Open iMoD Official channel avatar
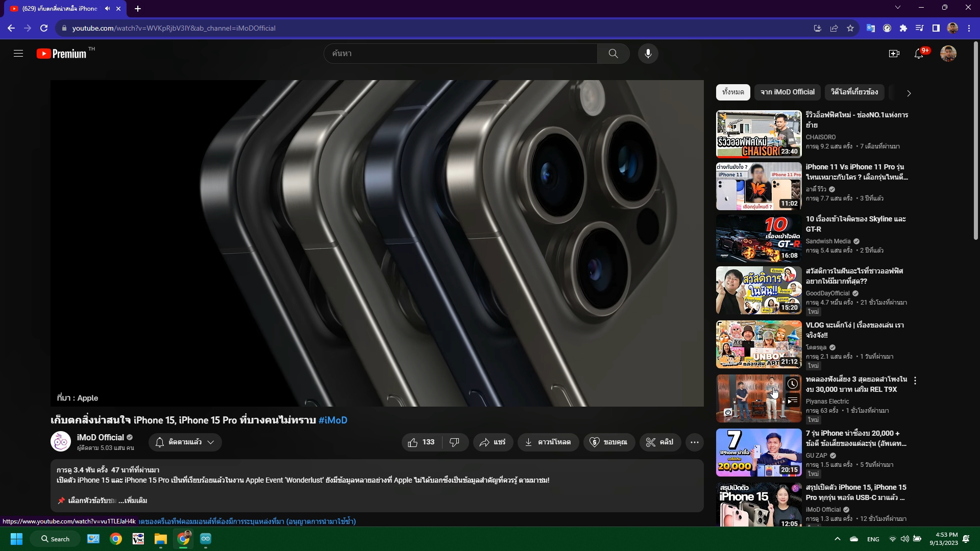Screen dimensions: 980x551 pyautogui.click(x=61, y=442)
